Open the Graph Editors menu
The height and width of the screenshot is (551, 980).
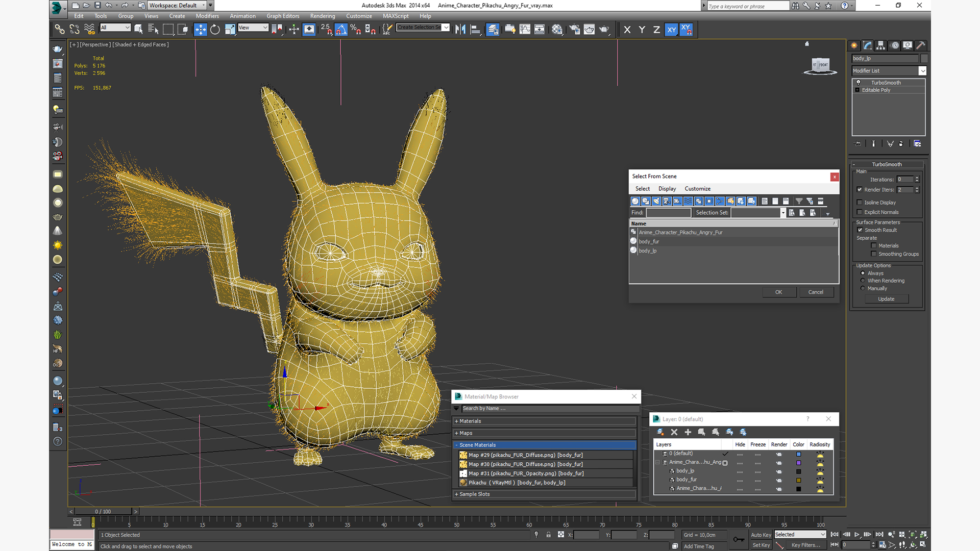click(x=283, y=16)
